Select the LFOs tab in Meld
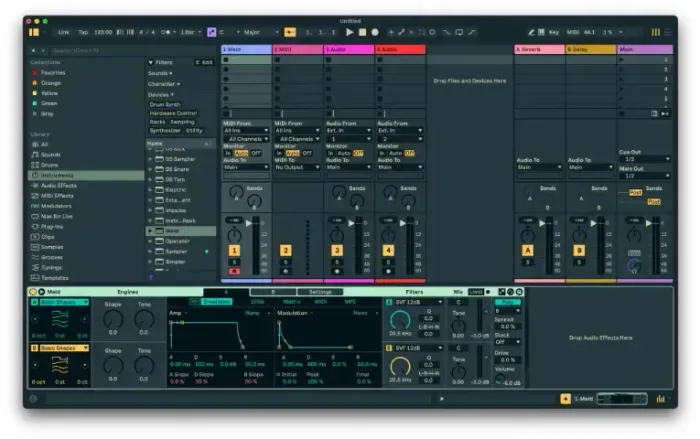This screenshot has height=439, width=700. tap(258, 302)
